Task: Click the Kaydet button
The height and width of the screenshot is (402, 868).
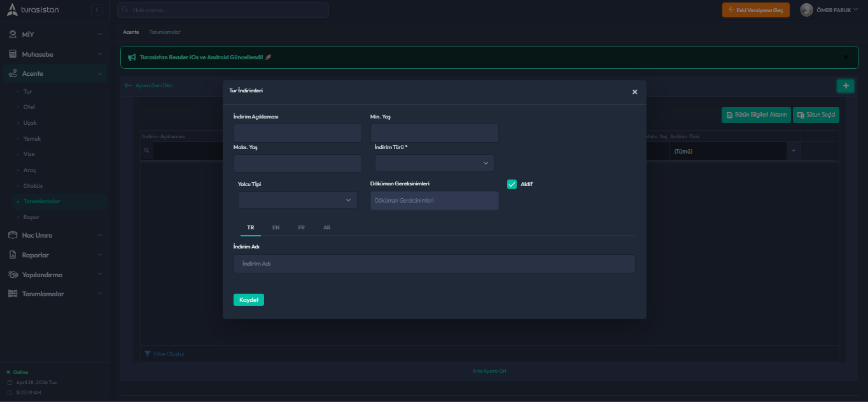Action: point(248,299)
